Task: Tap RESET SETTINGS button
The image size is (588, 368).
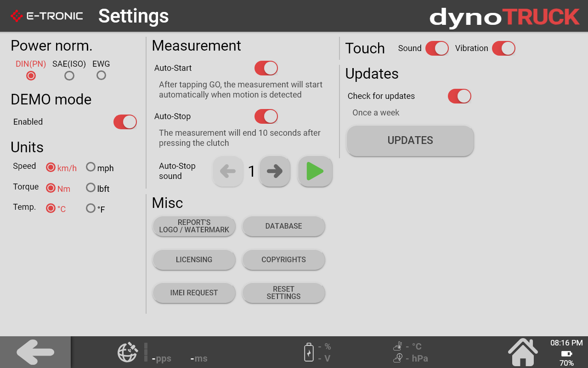Action: (x=283, y=293)
